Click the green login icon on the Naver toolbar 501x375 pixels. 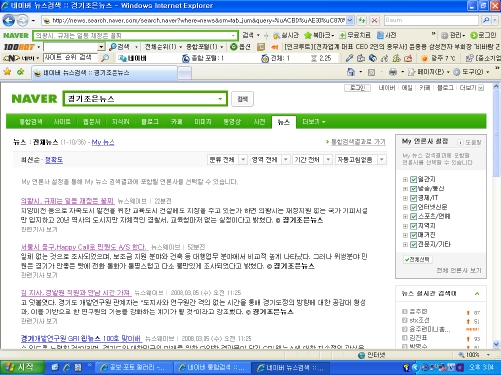tap(474, 35)
